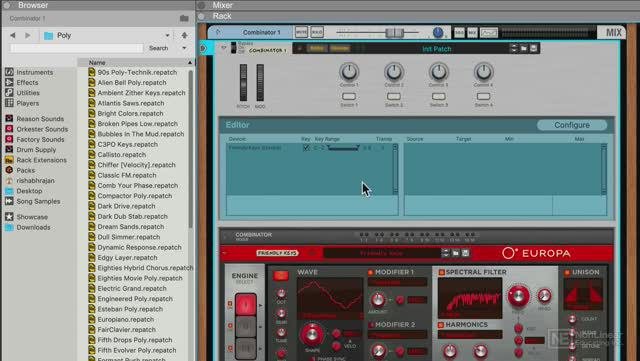Browse patches for the Combinator
640x361 pixels.
coord(524,48)
